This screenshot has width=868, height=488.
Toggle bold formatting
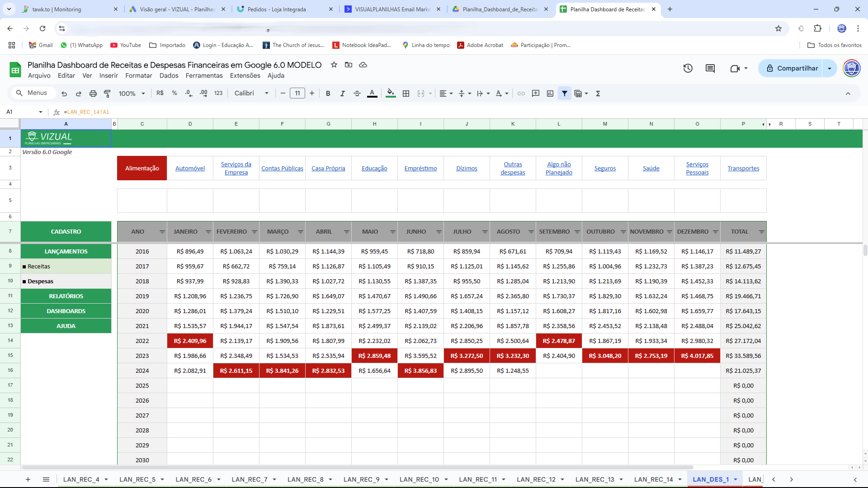tap(328, 94)
